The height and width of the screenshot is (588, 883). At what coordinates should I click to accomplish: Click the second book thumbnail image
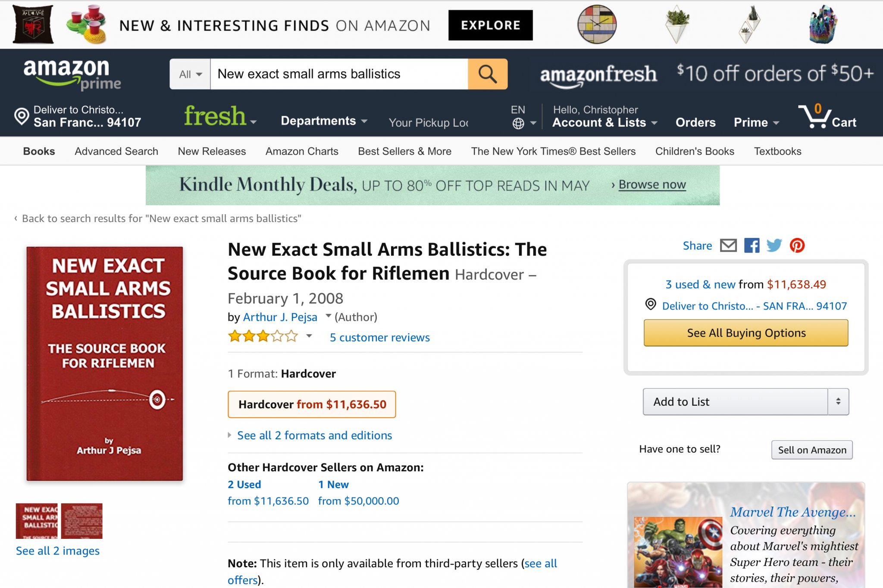[x=82, y=521]
